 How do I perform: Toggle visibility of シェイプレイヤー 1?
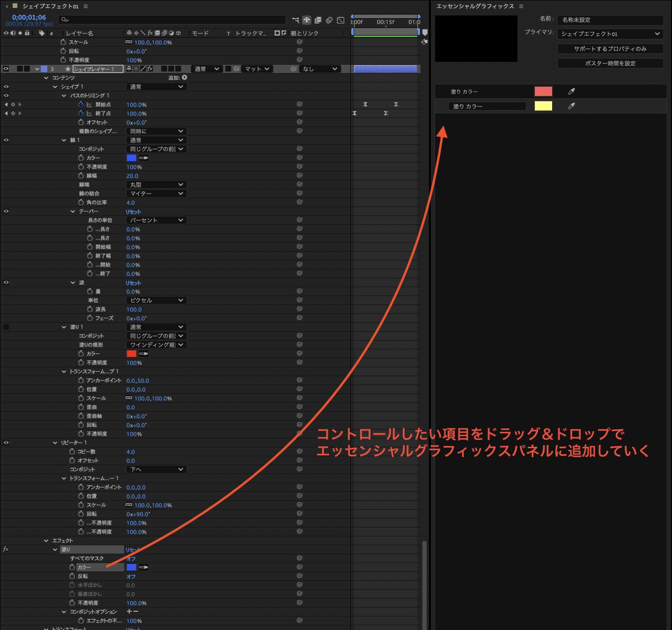(6, 69)
